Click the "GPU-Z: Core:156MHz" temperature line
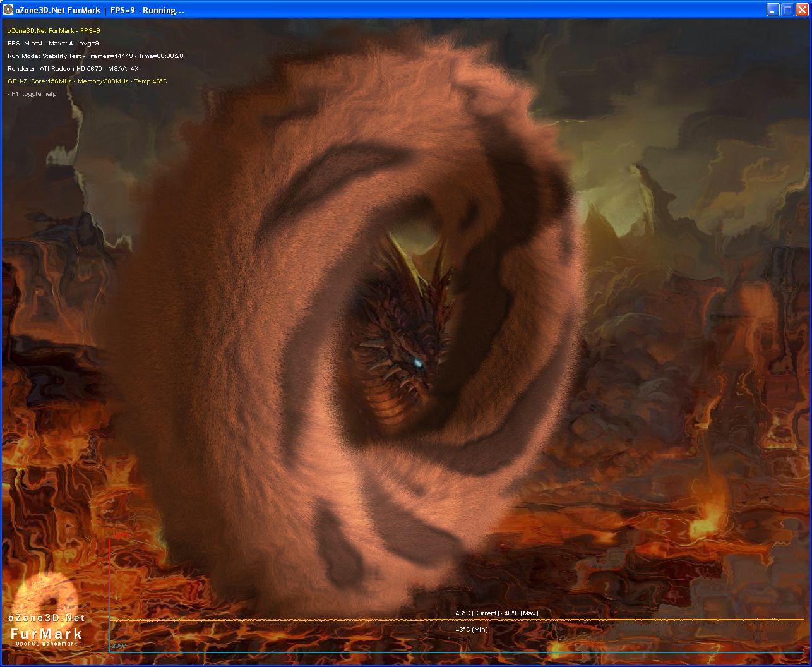Image resolution: width=812 pixels, height=667 pixels. tap(87, 81)
